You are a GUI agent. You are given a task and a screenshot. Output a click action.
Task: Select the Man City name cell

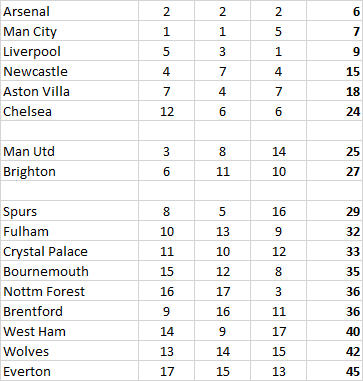[69, 31]
